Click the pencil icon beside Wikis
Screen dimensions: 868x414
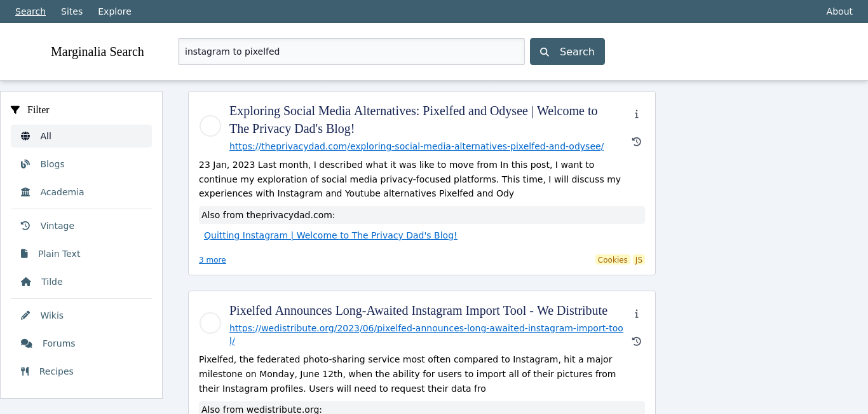(x=25, y=315)
